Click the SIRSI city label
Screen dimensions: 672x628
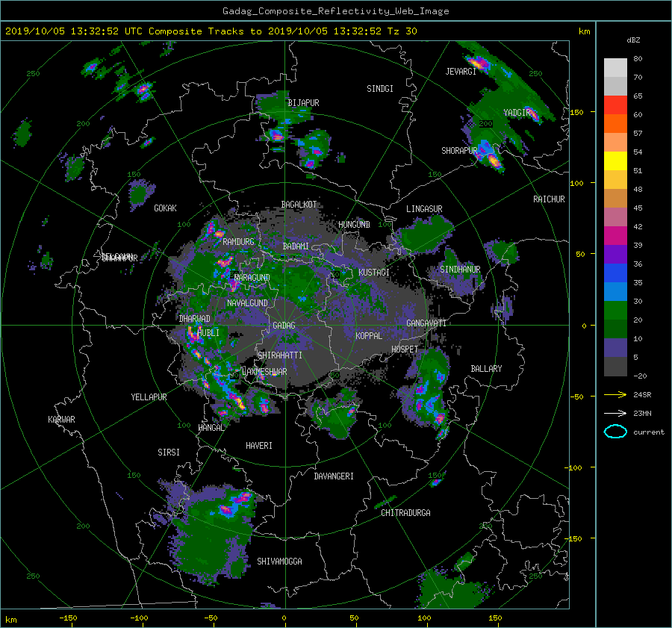pos(169,453)
